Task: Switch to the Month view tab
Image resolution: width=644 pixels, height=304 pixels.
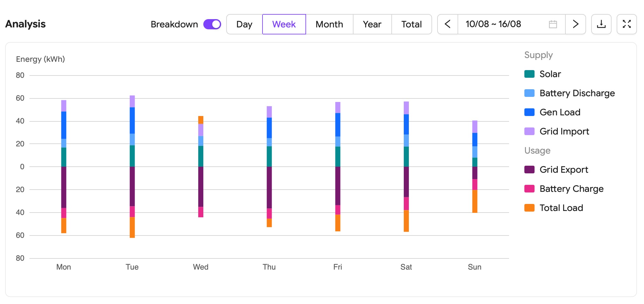Action: (x=329, y=24)
